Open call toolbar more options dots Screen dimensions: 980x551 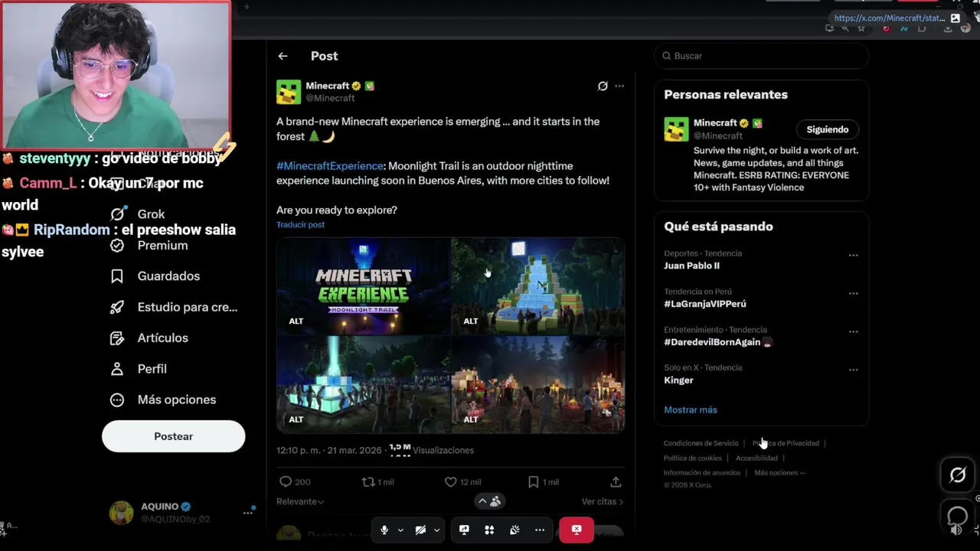coord(540,530)
